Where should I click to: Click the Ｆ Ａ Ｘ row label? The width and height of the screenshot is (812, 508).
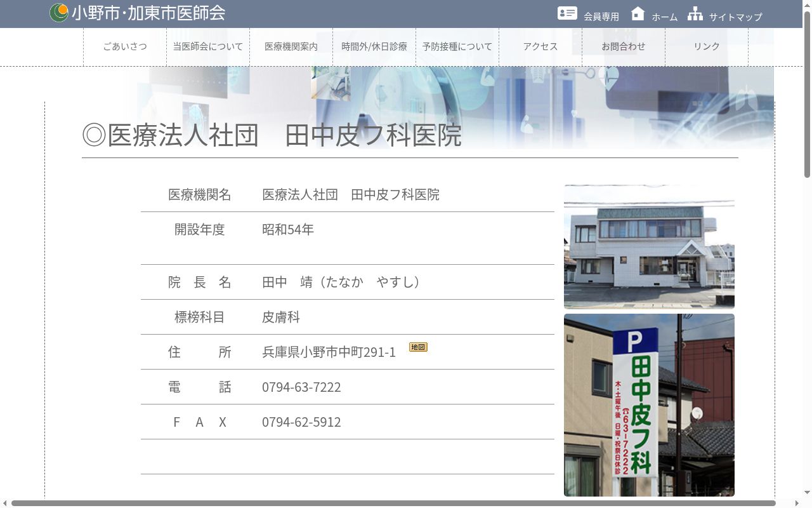coord(200,422)
